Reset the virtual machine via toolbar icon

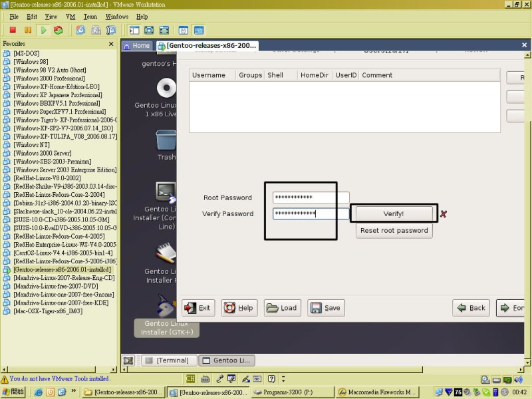pyautogui.click(x=59, y=30)
